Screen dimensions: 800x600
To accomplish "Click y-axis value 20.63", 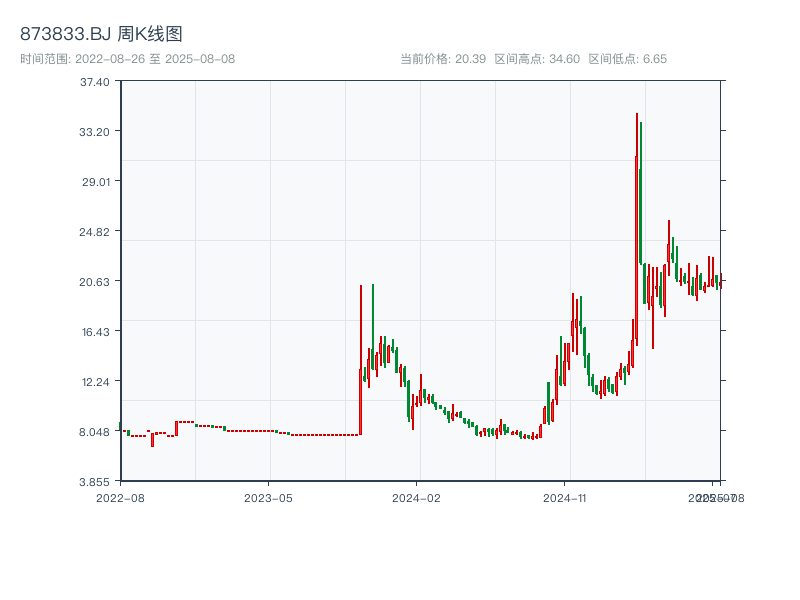I will 94,282.
